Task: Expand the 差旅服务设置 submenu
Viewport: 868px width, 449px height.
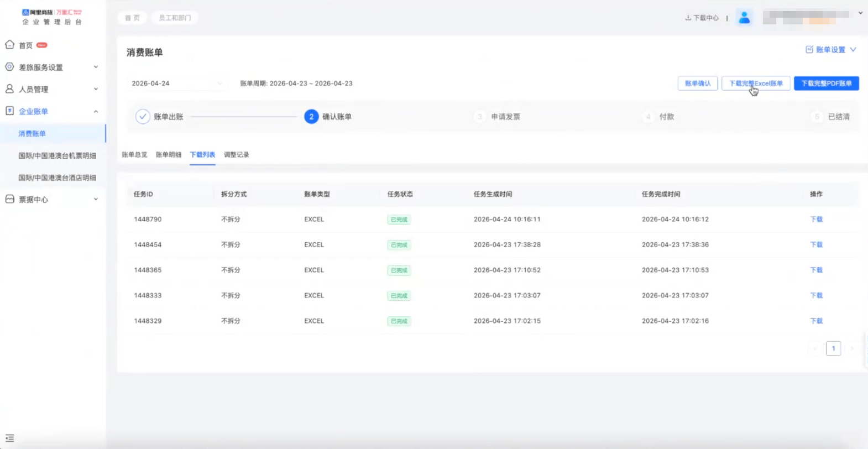Action: 96,67
